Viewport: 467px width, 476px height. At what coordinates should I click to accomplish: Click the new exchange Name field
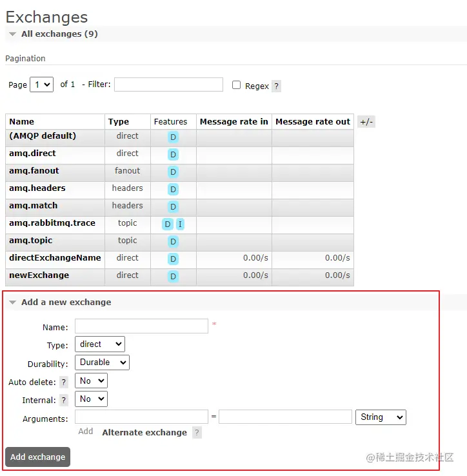141,326
